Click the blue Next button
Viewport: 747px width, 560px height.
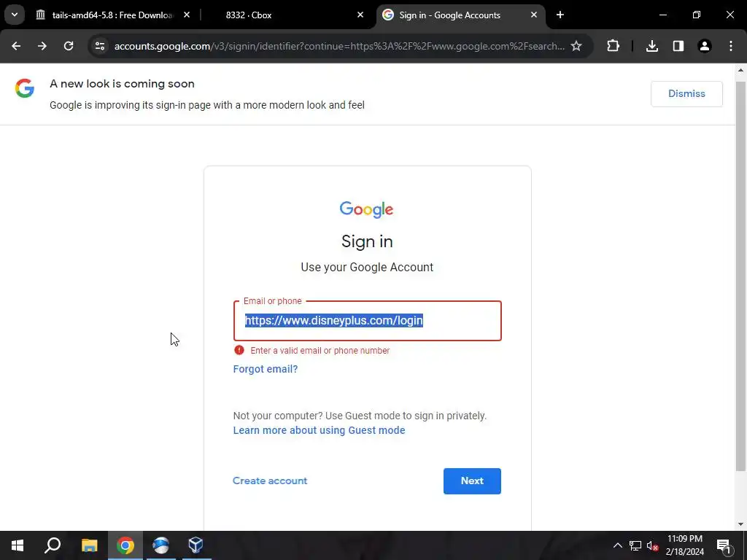472,481
